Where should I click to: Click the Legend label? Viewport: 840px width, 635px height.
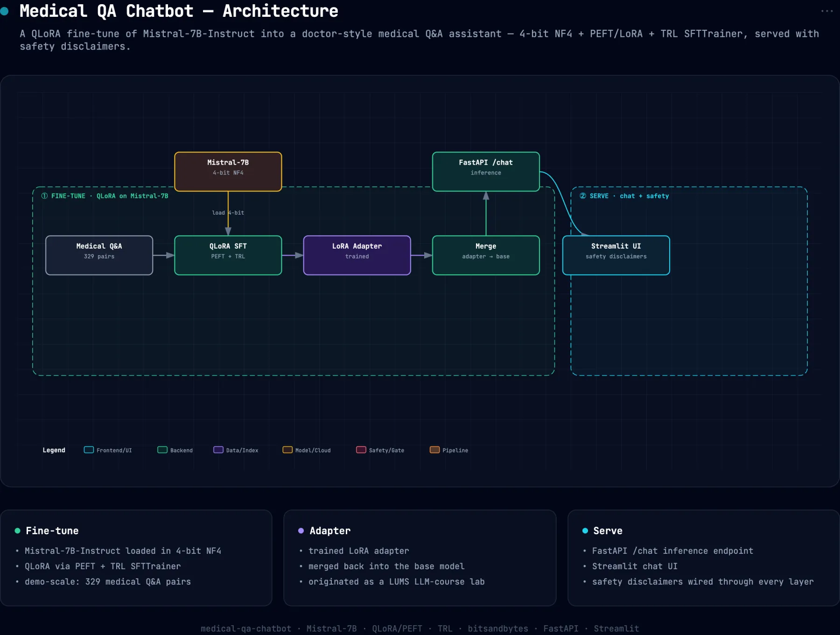(54, 450)
